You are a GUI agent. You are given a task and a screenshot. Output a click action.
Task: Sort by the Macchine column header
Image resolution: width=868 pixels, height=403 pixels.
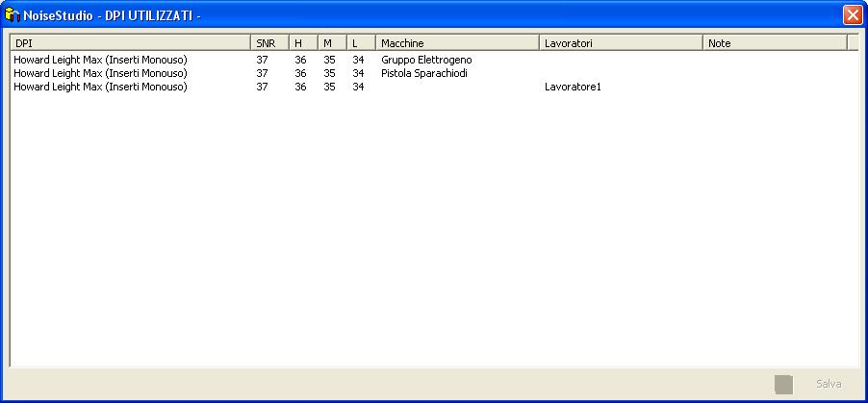[x=457, y=43]
